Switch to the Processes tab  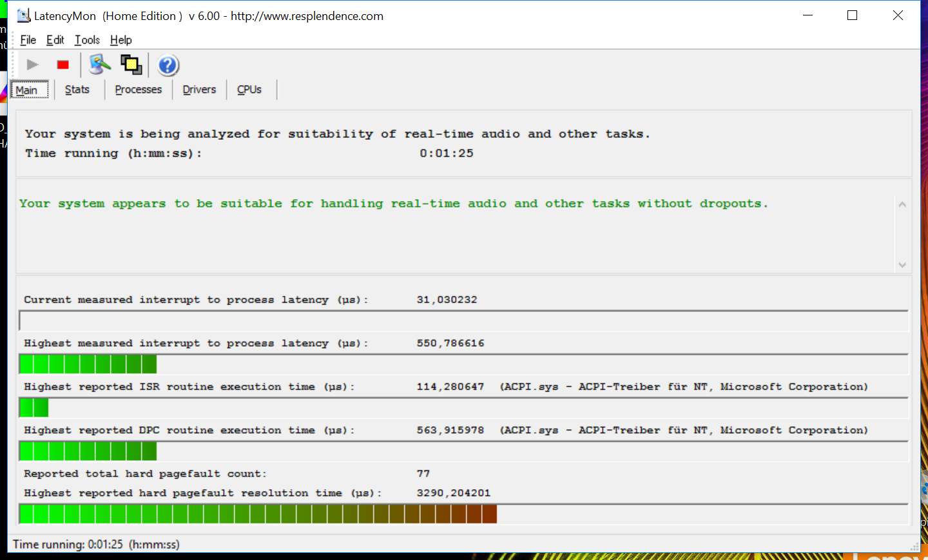pyautogui.click(x=138, y=90)
